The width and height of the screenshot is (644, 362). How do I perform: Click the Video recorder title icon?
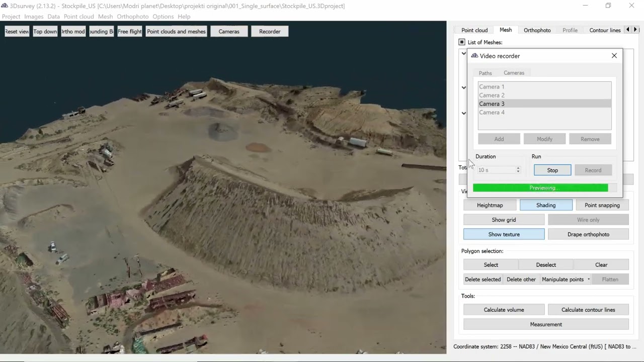(x=474, y=56)
